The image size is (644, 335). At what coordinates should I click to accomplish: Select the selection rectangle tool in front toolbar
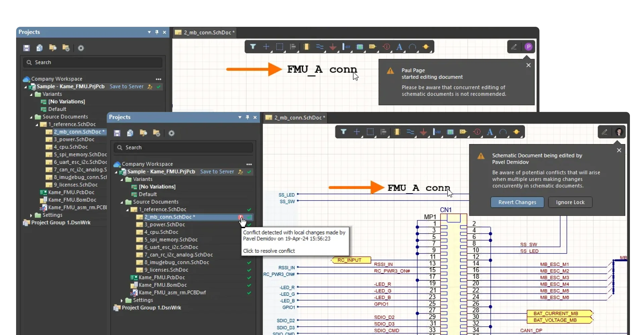point(370,132)
